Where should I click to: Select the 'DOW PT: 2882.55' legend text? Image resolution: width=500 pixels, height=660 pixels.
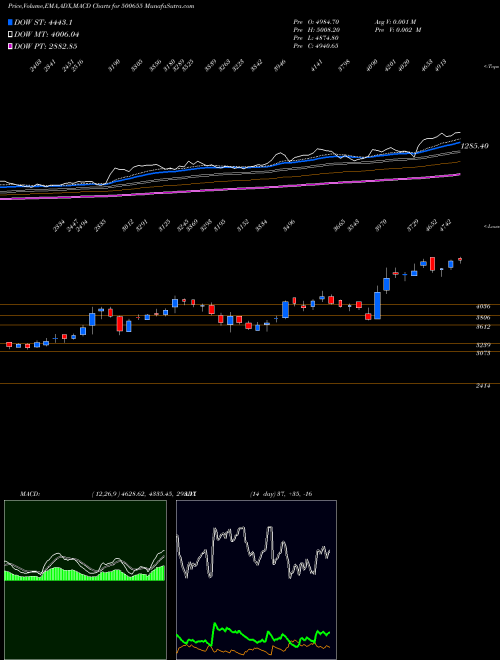(45, 46)
